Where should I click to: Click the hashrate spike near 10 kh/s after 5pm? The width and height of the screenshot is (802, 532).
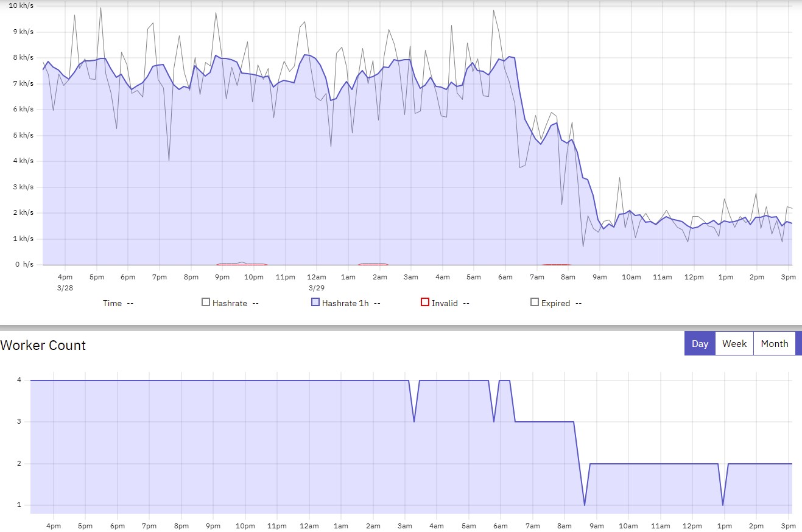[100, 8]
